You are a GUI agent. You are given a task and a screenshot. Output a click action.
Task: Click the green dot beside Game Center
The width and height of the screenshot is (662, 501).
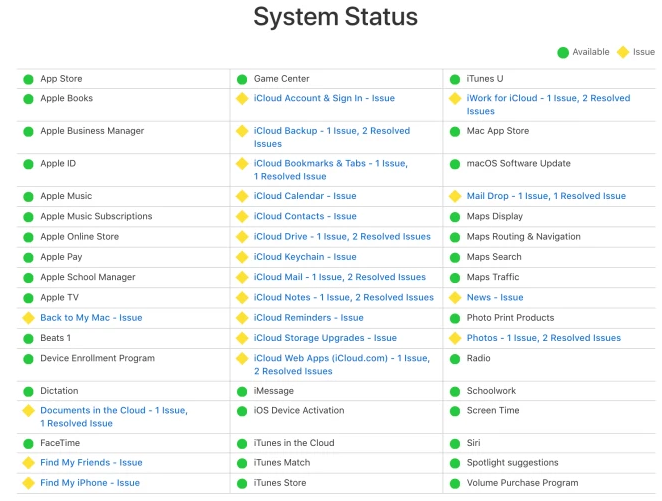click(x=242, y=79)
